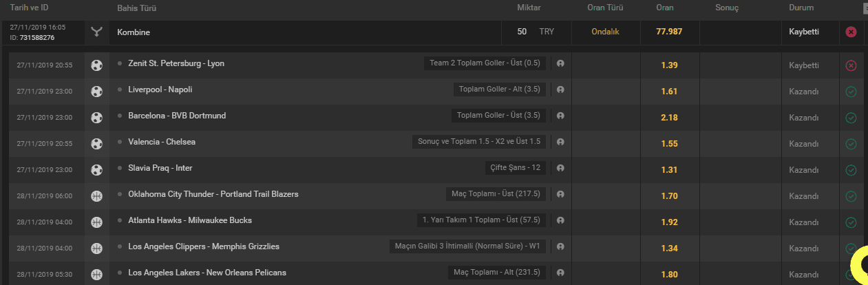Collapse the Kombine bet 731588276 row
The width and height of the screenshot is (868, 285).
click(x=434, y=32)
